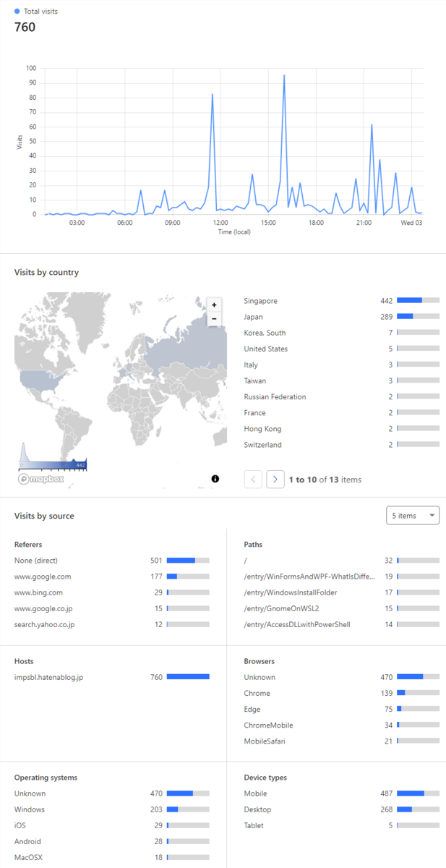Click the www.google.co.jp referer
The image size is (446, 868).
112,608
